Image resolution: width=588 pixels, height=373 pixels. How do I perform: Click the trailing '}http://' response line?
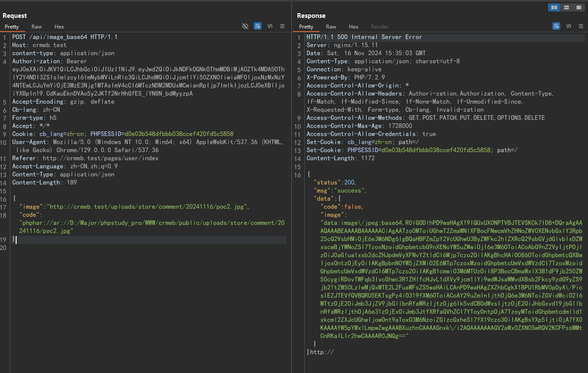tap(320, 352)
